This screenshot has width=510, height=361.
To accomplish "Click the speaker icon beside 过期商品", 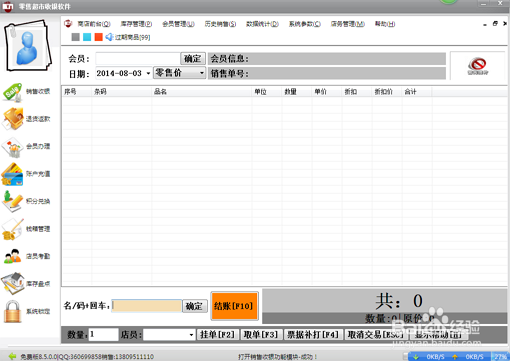I will (109, 37).
